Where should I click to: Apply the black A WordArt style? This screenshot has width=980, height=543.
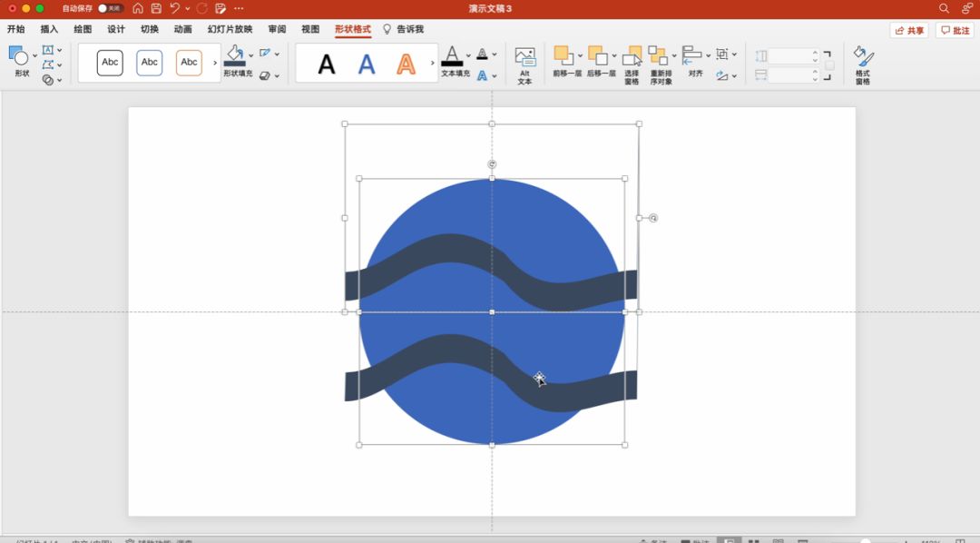(x=327, y=64)
